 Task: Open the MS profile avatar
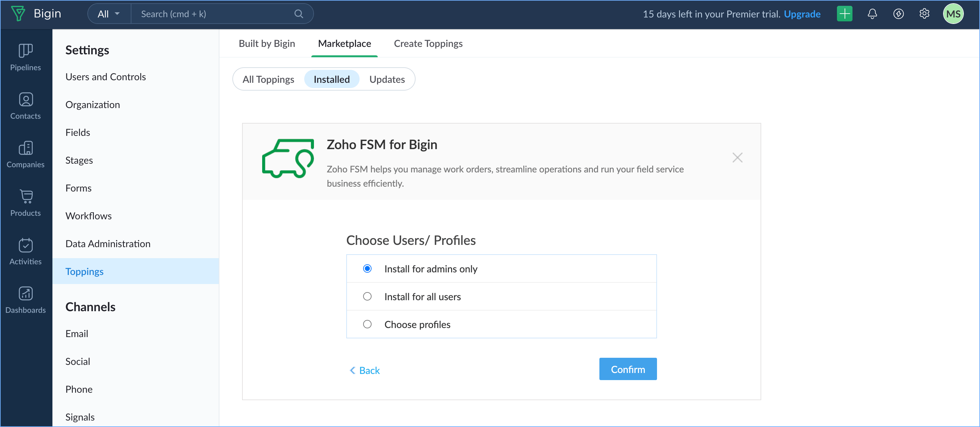[x=953, y=14]
